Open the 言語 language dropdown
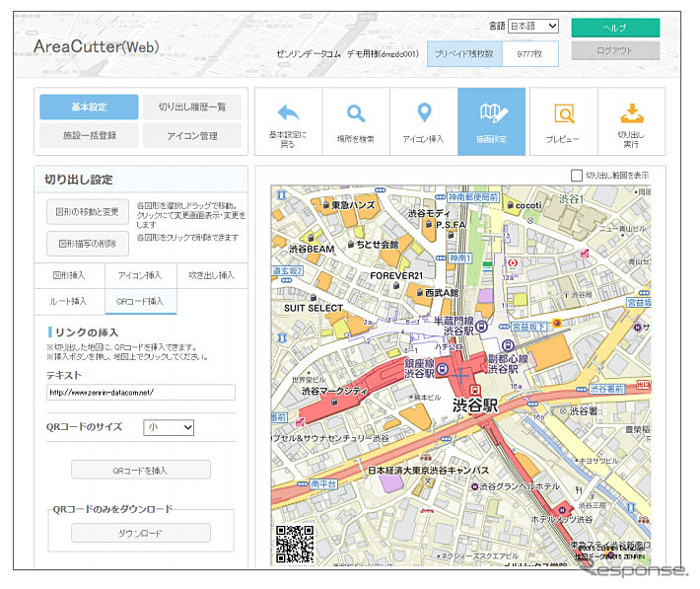This screenshot has height=589, width=700. (533, 27)
